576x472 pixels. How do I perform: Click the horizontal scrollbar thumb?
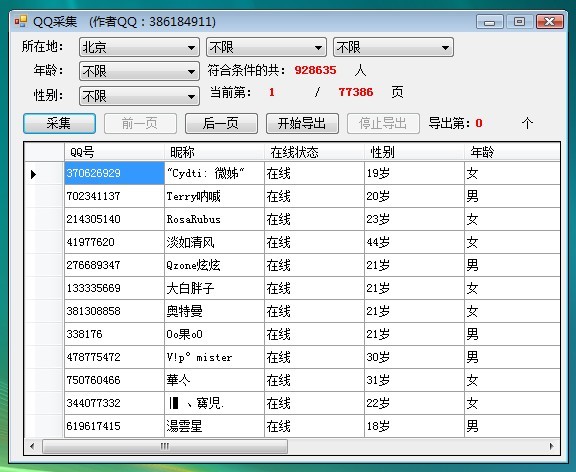[165, 446]
